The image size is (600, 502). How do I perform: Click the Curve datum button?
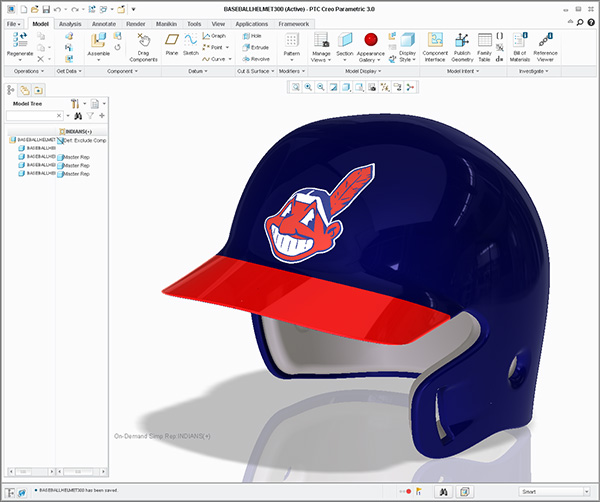coord(217,59)
